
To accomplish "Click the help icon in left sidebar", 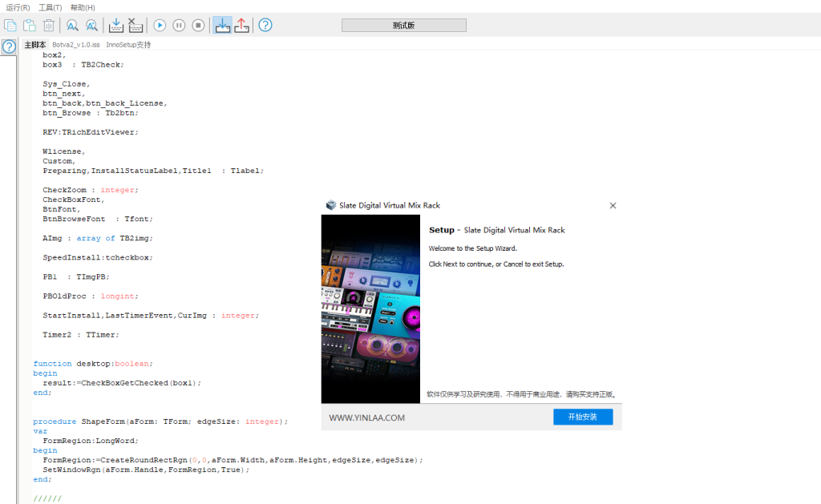I will (9, 46).
